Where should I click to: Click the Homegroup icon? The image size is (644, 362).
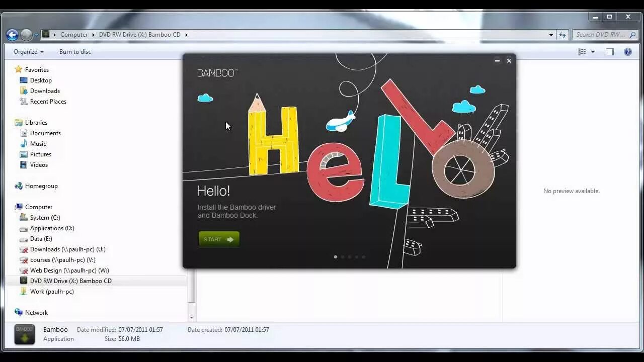pos(19,186)
